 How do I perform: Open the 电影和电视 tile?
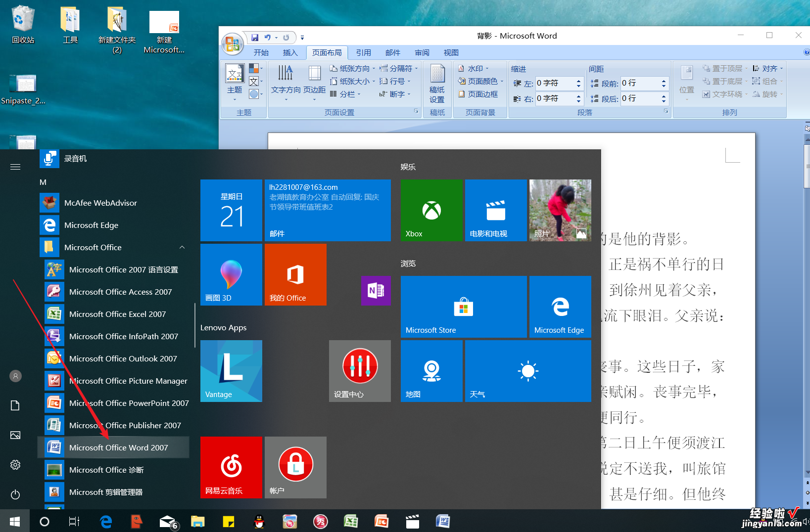(496, 210)
